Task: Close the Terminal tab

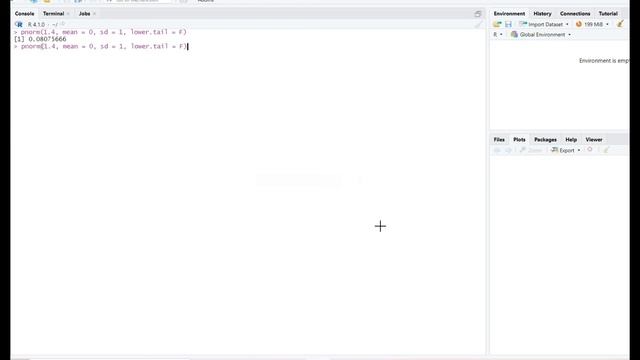Action: click(68, 14)
